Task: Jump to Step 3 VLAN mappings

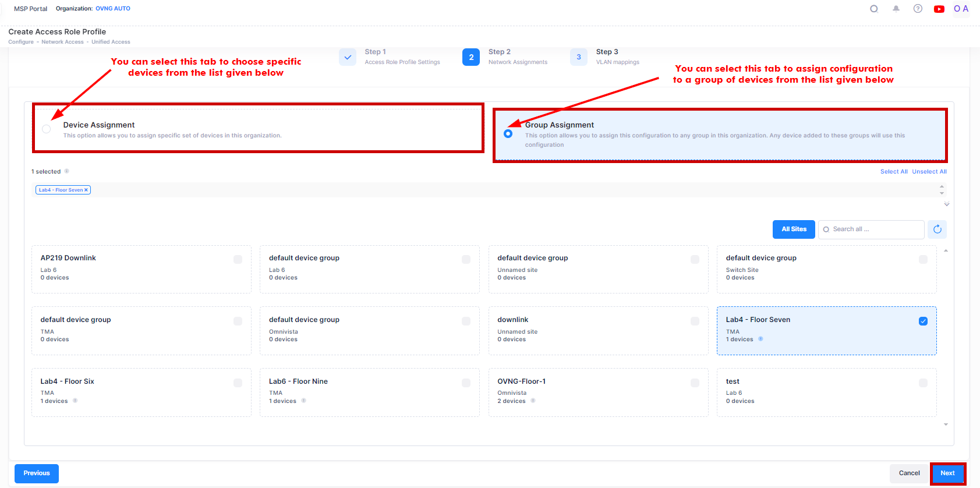Action: [x=579, y=57]
